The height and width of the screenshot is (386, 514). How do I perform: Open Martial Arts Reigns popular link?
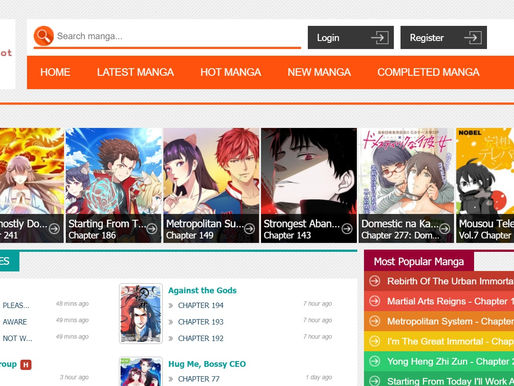coord(450,301)
